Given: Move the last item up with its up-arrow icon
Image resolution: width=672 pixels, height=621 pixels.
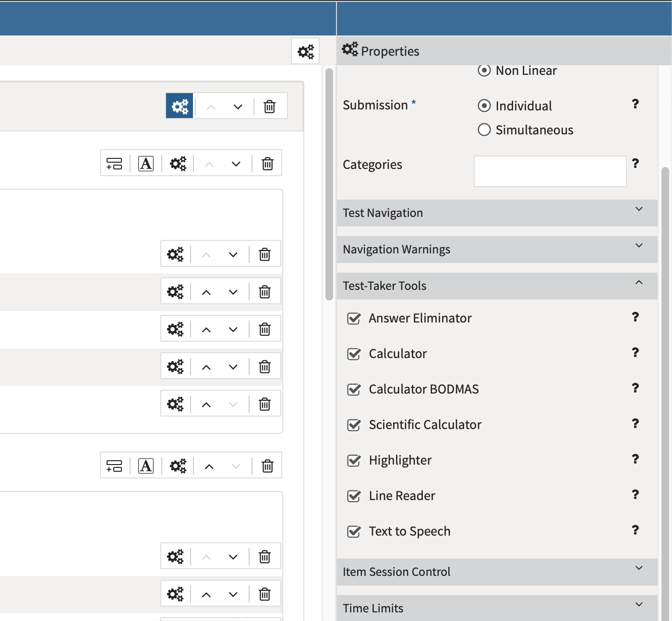Looking at the screenshot, I should coord(206,594).
